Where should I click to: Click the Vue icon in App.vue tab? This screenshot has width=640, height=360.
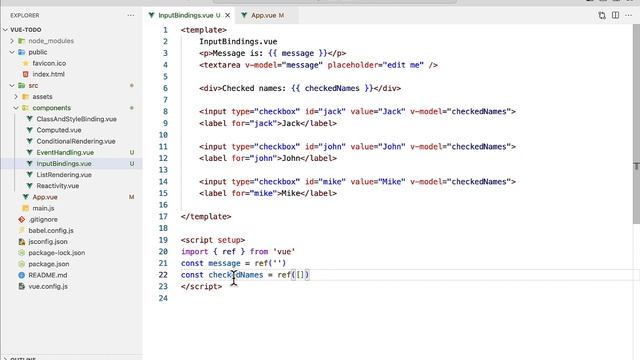[x=244, y=15]
